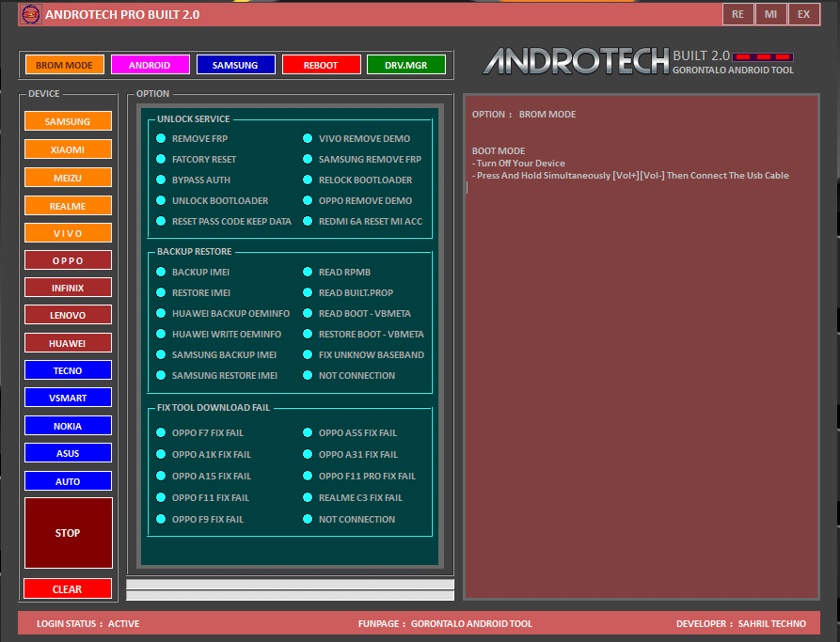Select the XIAOMI device button
The height and width of the screenshot is (642, 840).
coord(68,149)
